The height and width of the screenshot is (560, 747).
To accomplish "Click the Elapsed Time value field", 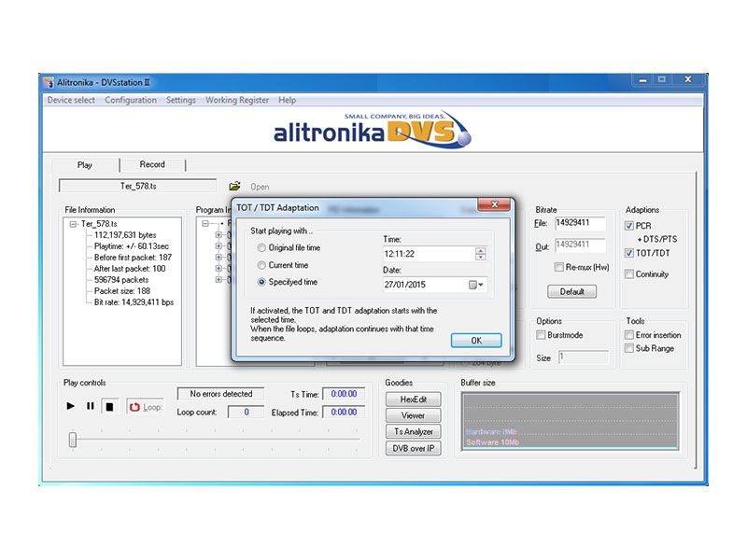I will pyautogui.click(x=344, y=412).
